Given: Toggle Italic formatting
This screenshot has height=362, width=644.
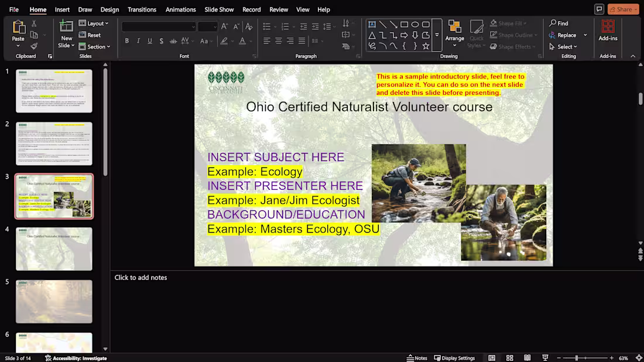Looking at the screenshot, I should pos(138,40).
